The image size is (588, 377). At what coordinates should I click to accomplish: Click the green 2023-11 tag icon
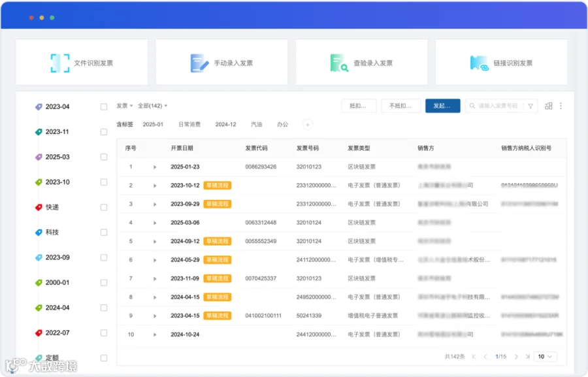39,132
